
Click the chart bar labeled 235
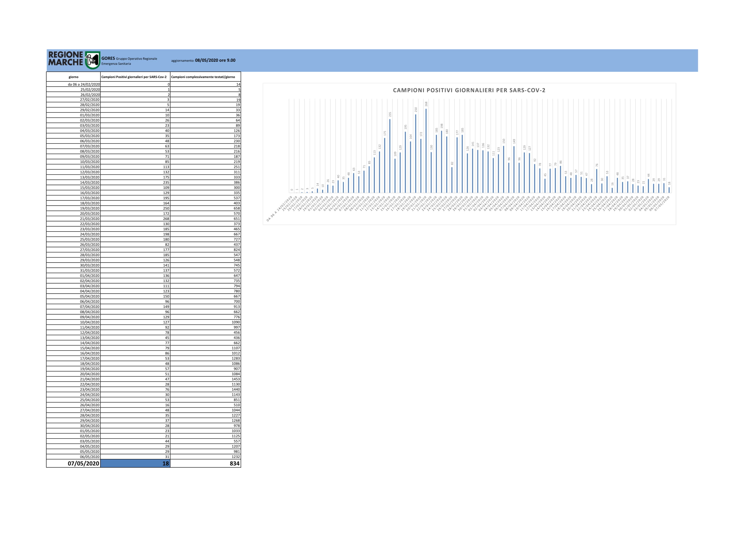390,156
